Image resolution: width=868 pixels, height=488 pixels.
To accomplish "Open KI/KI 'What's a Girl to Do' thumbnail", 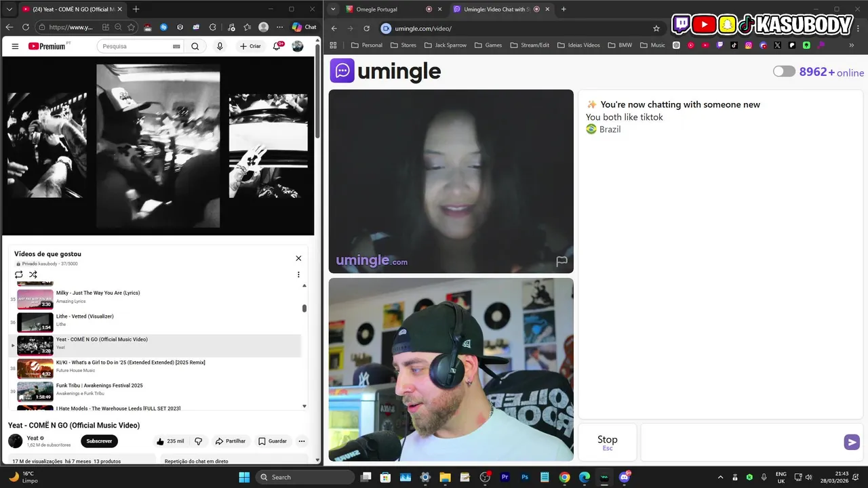I will (x=35, y=369).
